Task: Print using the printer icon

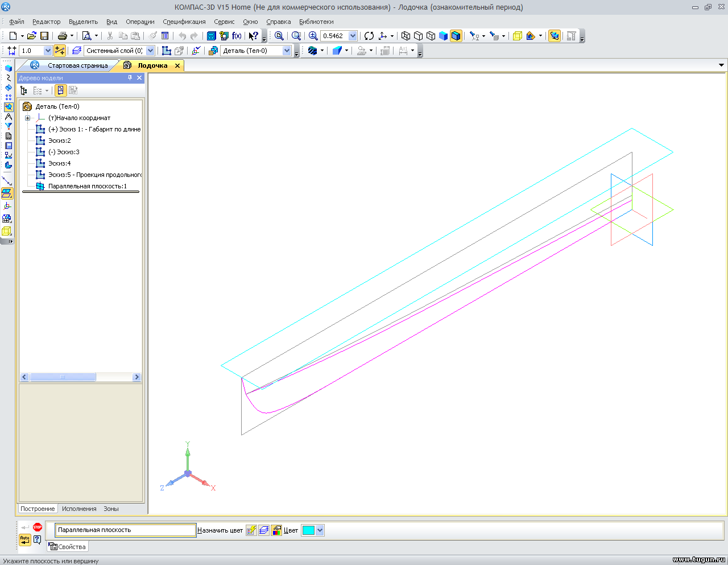Action: [x=63, y=36]
